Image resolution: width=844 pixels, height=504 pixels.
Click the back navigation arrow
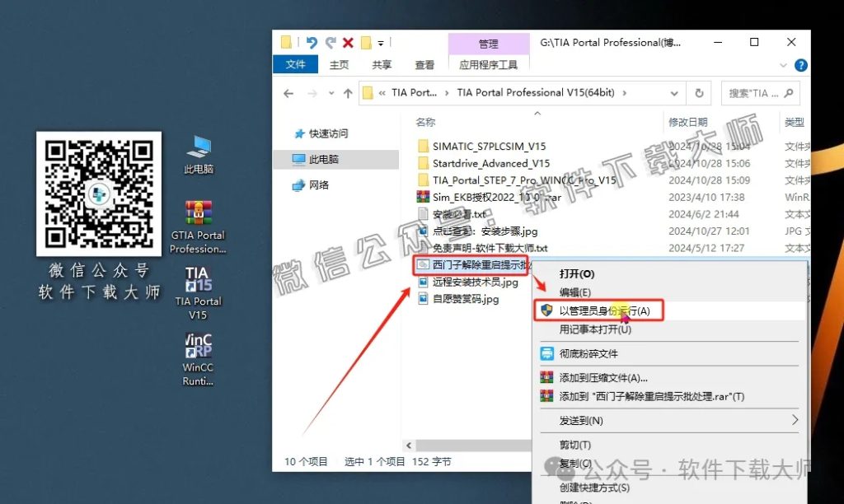(x=288, y=93)
